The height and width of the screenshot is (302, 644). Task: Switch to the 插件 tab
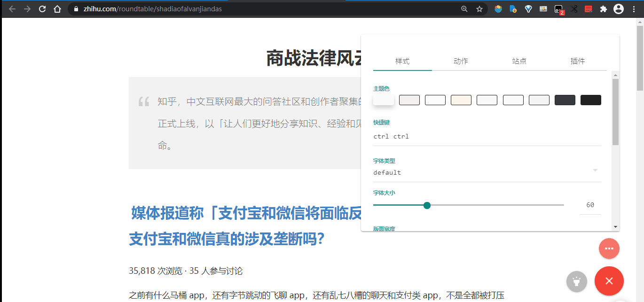click(578, 61)
